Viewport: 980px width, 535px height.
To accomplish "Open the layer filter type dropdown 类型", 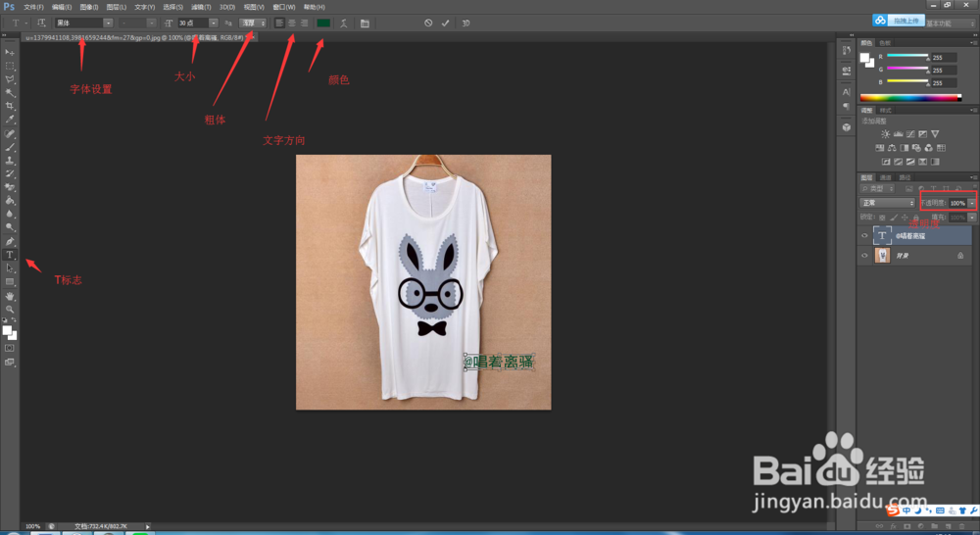I will tap(878, 188).
